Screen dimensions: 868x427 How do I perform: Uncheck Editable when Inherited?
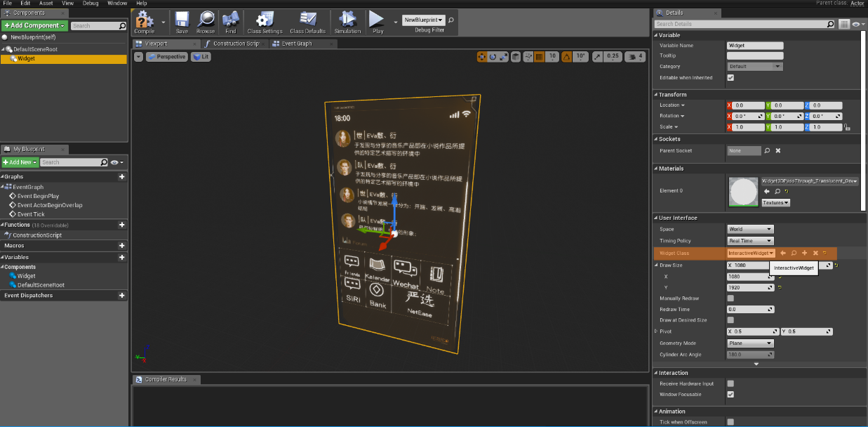(x=730, y=77)
